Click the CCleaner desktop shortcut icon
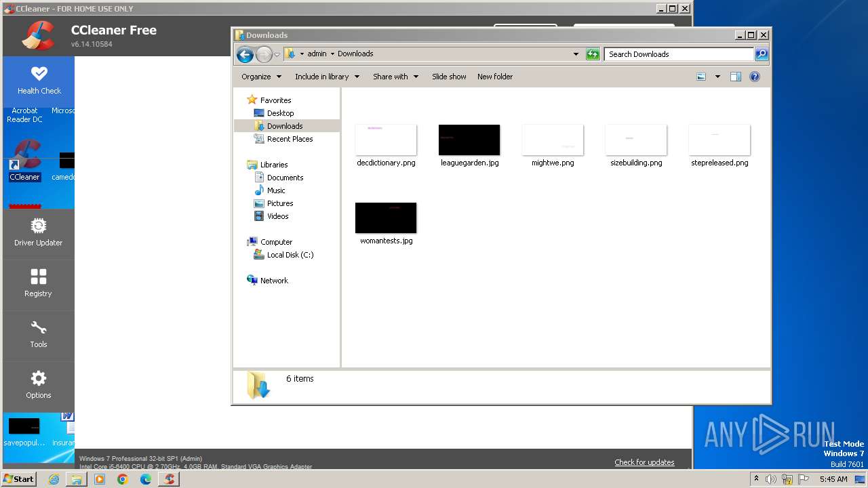This screenshot has height=488, width=868. [x=25, y=161]
